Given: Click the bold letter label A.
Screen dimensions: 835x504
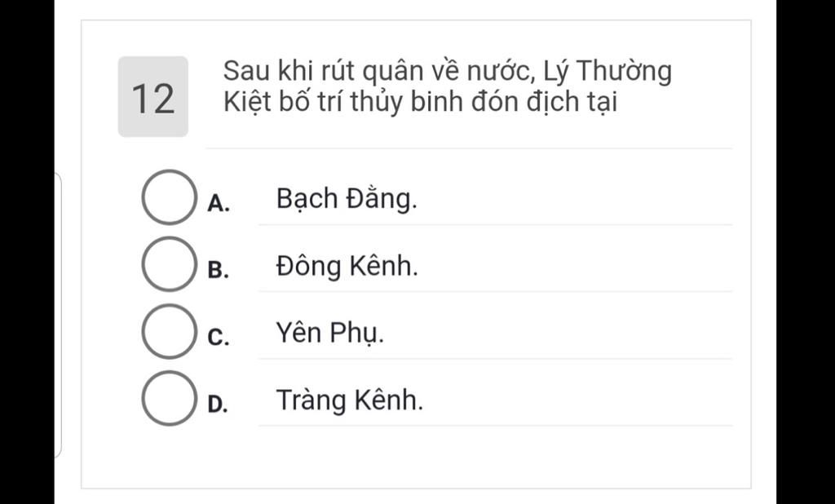Looking at the screenshot, I should click(219, 204).
